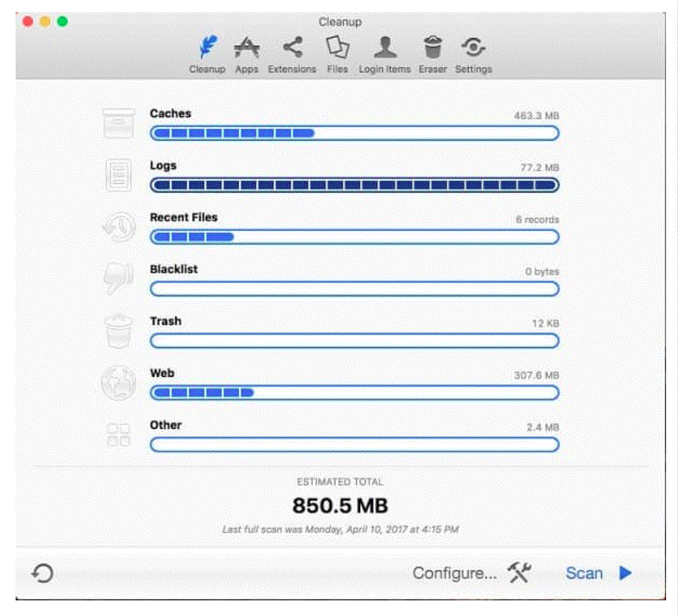The width and height of the screenshot is (678, 616).
Task: Click the Other category grid icon
Action: pos(118,435)
